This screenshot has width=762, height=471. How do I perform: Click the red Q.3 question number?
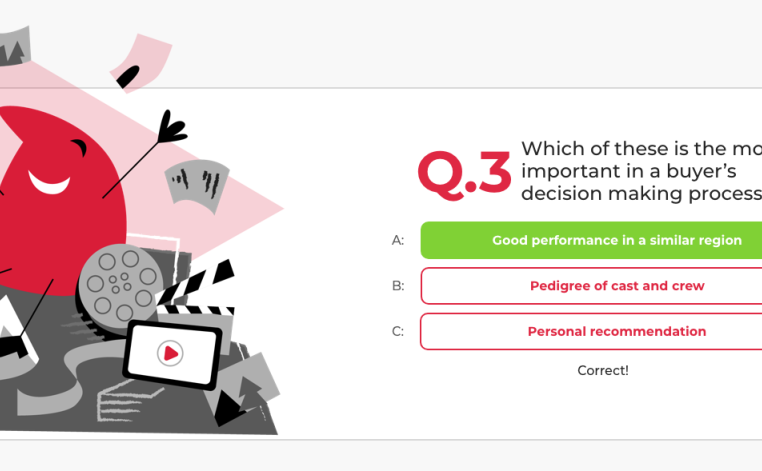(465, 175)
